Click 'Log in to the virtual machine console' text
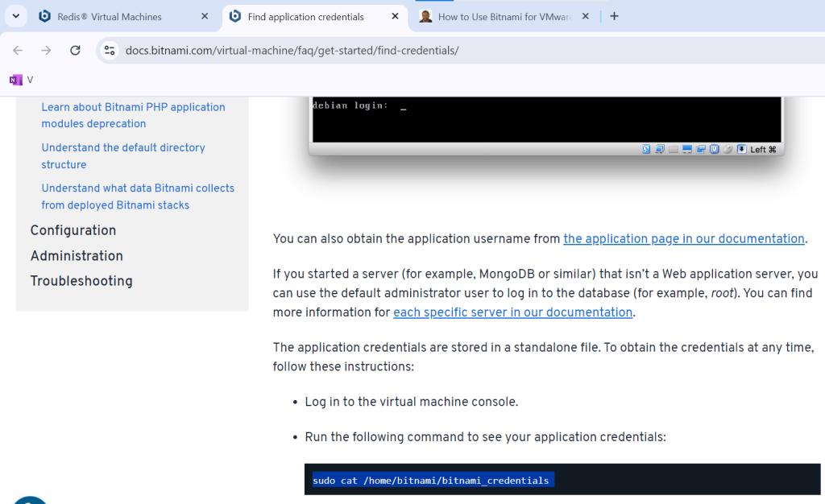 (412, 402)
